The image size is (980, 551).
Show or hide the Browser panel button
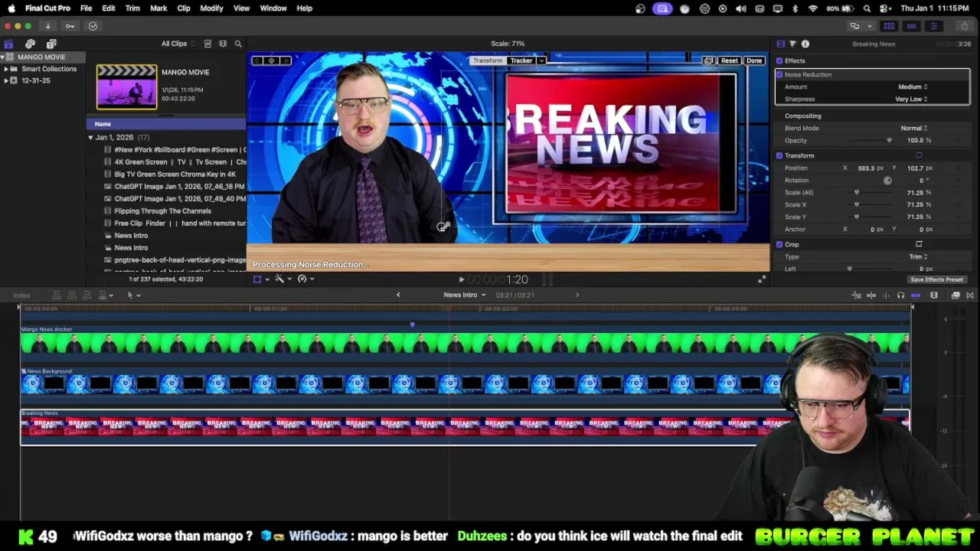point(889,26)
